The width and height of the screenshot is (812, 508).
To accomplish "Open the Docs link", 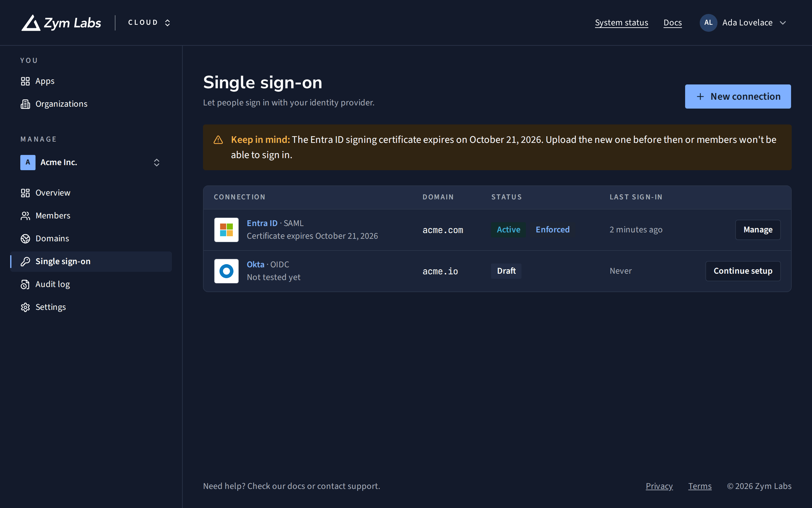I will (x=672, y=23).
